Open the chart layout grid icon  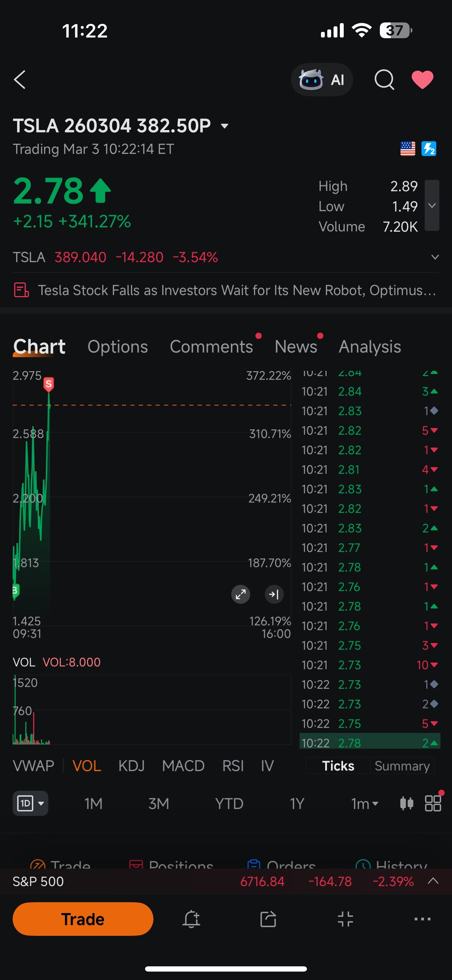tap(433, 803)
